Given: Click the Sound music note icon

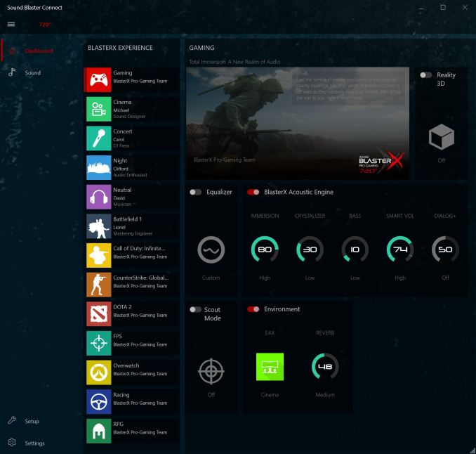Looking at the screenshot, I should (12, 72).
